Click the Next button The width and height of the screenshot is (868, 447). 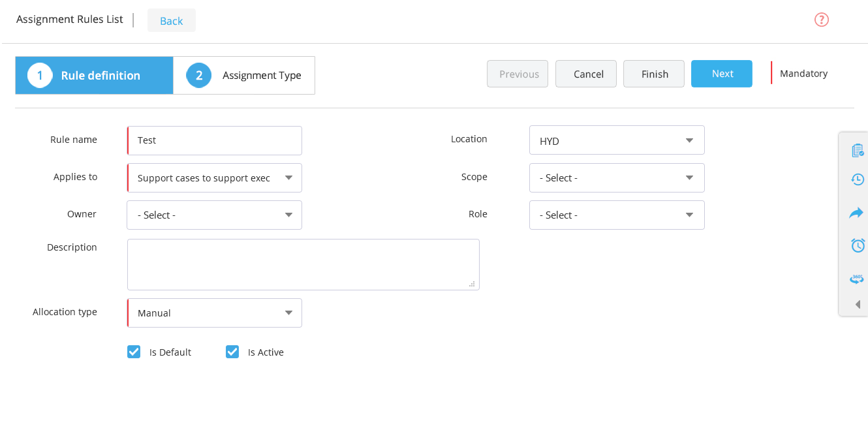pos(721,74)
